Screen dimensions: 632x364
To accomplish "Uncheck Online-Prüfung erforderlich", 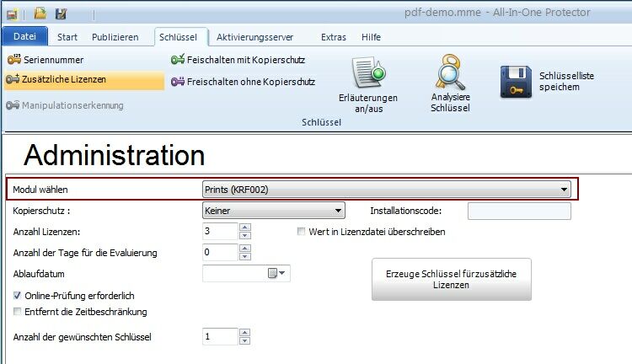I will (x=18, y=296).
